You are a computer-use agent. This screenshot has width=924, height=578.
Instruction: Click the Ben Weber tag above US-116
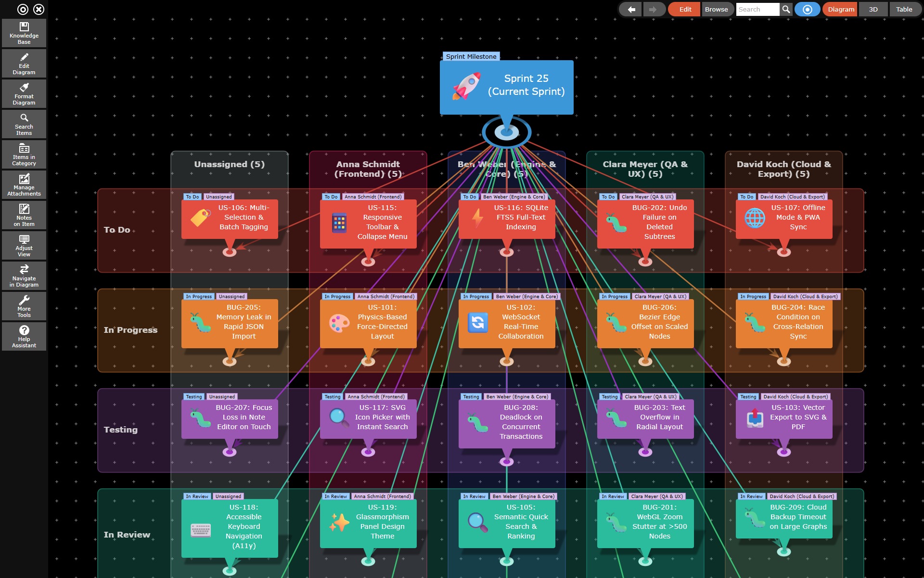[514, 197]
